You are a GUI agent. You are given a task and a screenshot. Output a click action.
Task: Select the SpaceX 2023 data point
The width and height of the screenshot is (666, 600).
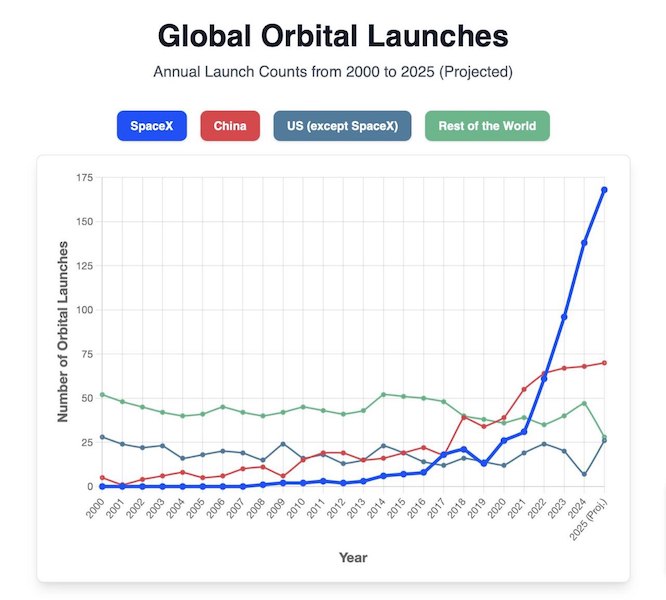[x=564, y=317]
